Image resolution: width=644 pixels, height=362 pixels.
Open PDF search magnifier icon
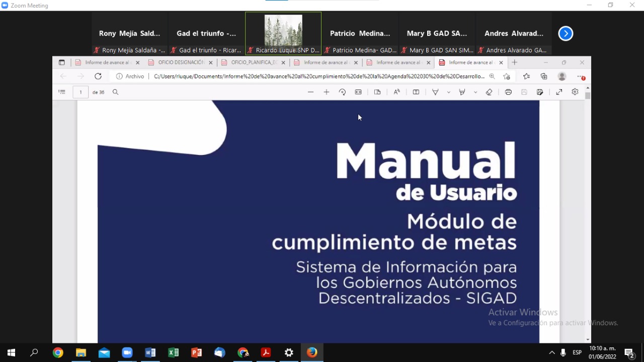[x=116, y=92]
